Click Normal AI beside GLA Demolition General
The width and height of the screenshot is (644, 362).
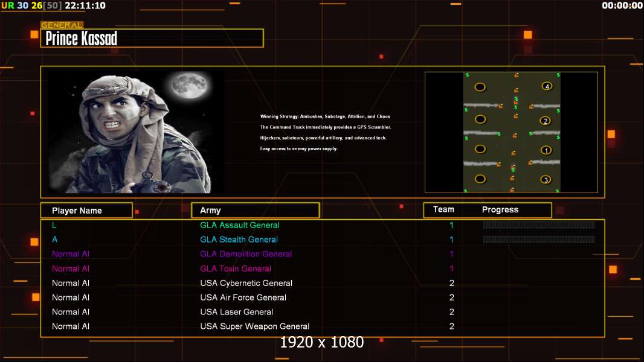[x=71, y=254]
